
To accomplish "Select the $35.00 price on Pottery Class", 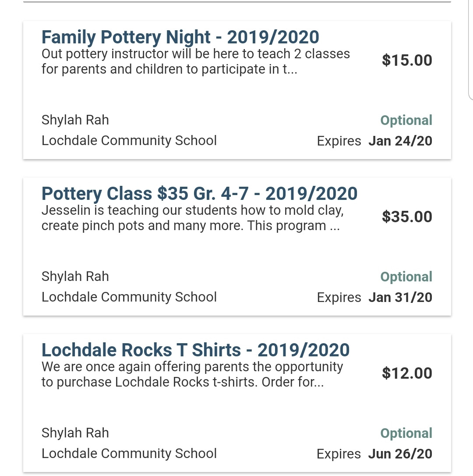I will 406,217.
